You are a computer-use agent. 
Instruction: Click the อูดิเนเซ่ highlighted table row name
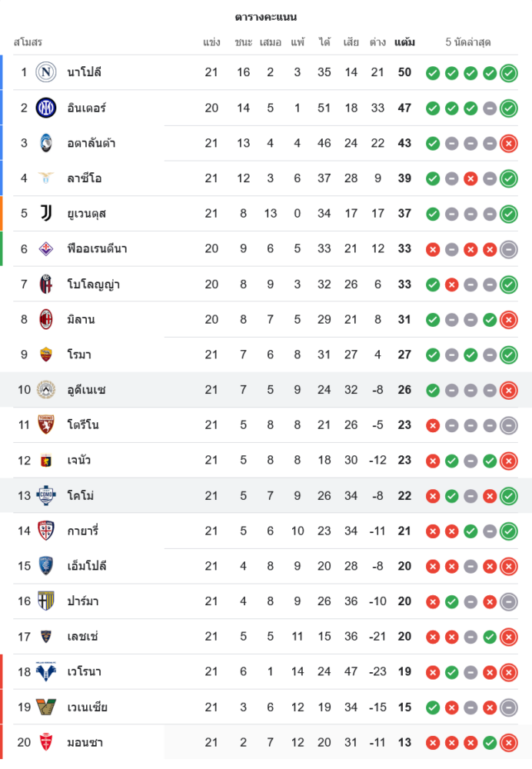[x=86, y=390]
